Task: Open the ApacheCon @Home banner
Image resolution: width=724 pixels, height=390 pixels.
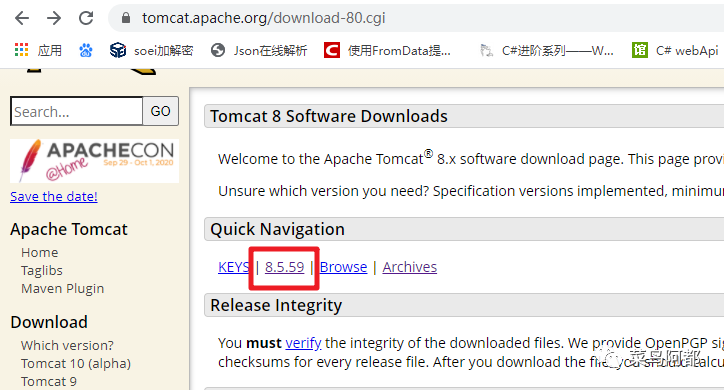Action: point(95,161)
